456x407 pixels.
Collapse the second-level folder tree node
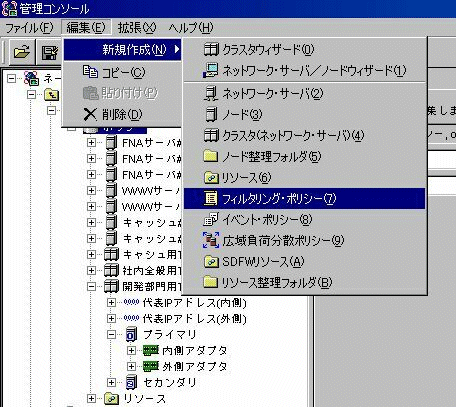point(32,95)
